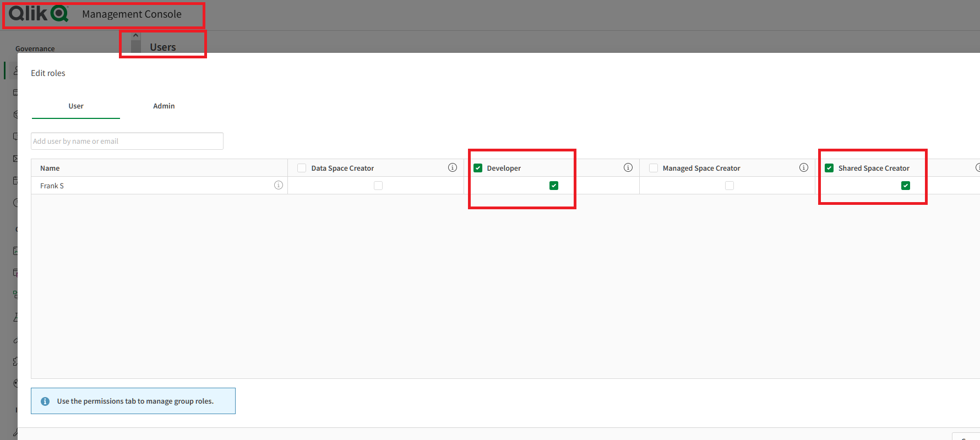Tick the Managed Space Creator header checkbox
The width and height of the screenshot is (980, 440).
[x=654, y=168]
